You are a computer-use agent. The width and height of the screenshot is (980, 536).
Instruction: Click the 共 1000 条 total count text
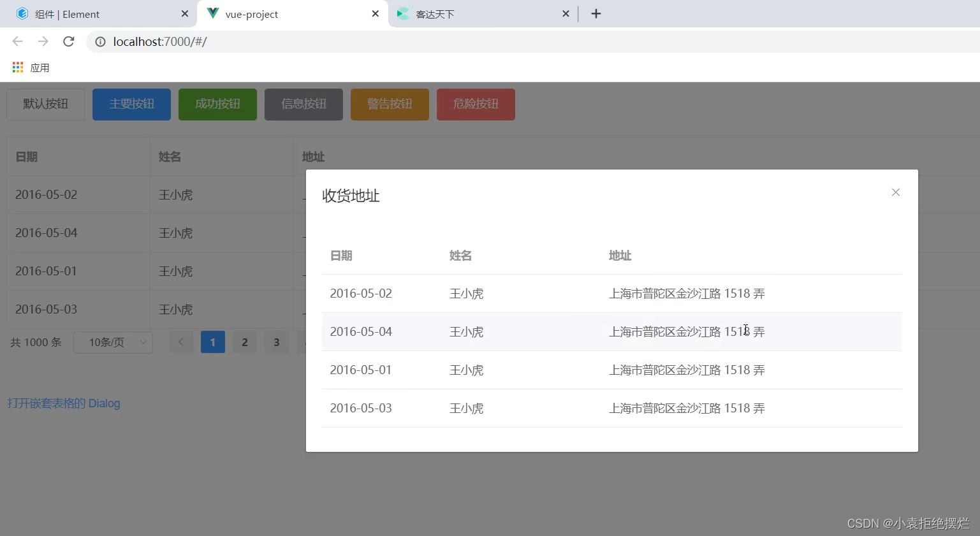point(36,342)
